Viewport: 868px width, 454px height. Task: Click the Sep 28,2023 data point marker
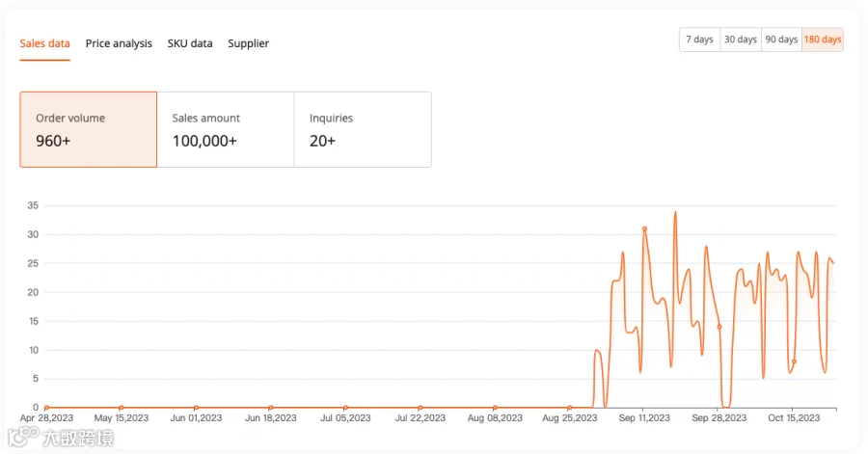719,327
